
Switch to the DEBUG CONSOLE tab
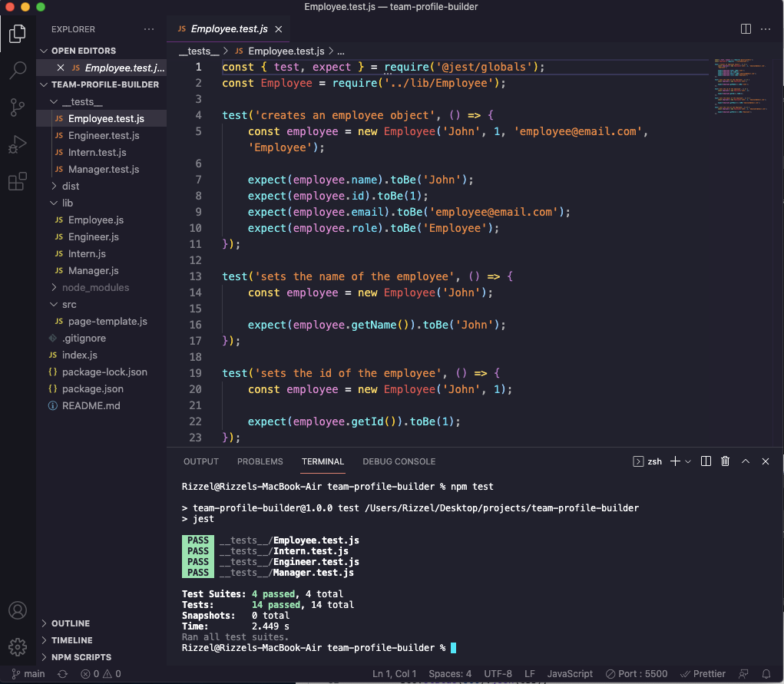399,461
